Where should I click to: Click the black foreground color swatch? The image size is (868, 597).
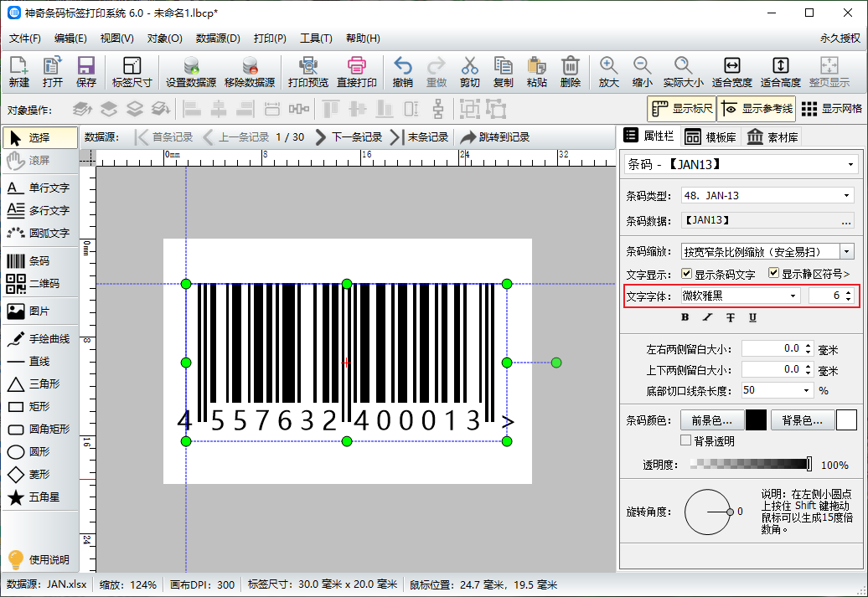(x=756, y=420)
